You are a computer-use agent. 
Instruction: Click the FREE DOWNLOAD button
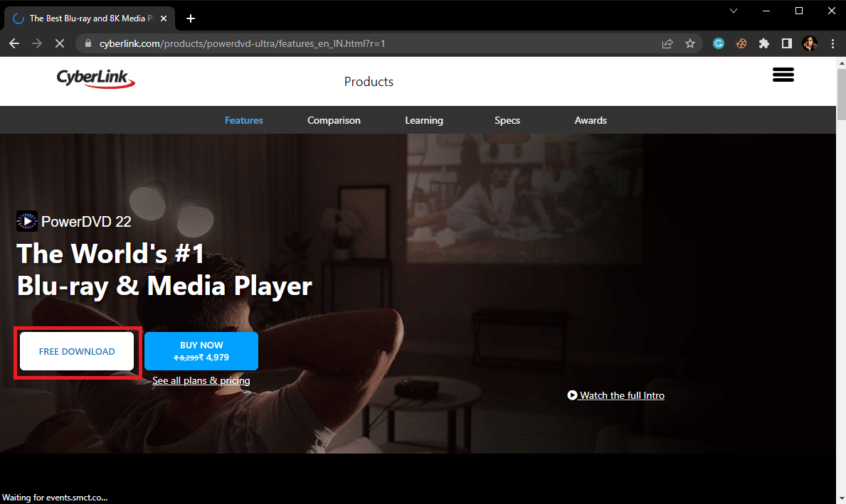pos(77,351)
